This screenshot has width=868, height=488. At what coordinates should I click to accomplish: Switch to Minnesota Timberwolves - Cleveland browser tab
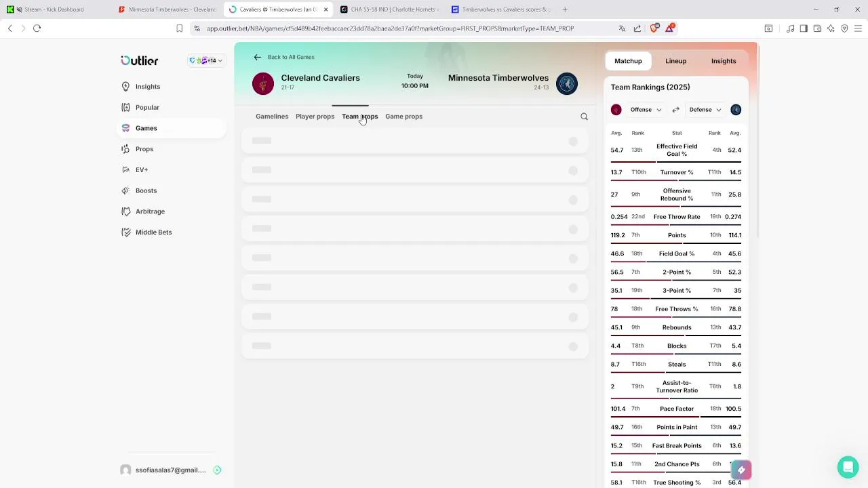click(167, 9)
